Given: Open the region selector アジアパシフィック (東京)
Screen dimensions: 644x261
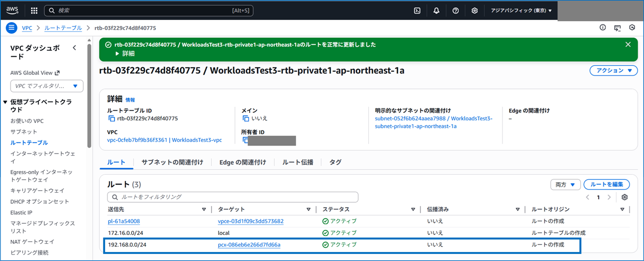Looking at the screenshot, I should pyautogui.click(x=521, y=11).
